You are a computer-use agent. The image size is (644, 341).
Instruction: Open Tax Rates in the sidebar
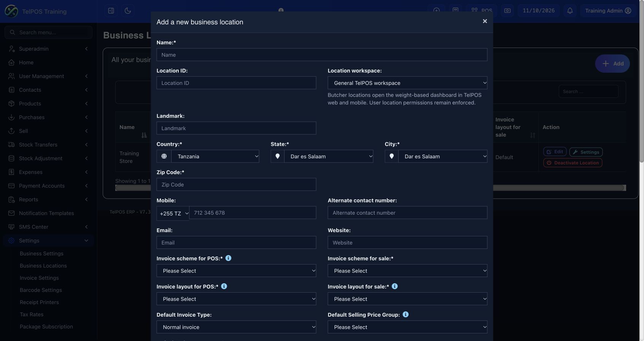pyautogui.click(x=32, y=314)
